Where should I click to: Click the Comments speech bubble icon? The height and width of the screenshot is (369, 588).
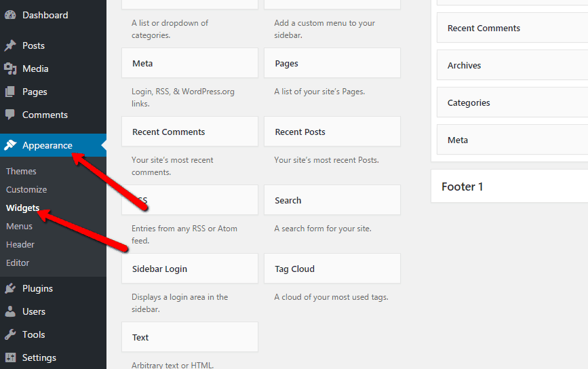(x=10, y=115)
